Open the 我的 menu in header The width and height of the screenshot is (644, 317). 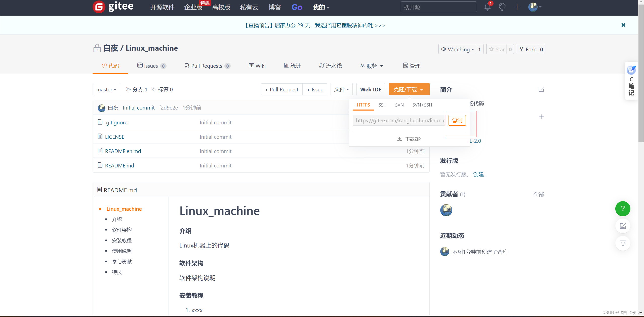[321, 7]
